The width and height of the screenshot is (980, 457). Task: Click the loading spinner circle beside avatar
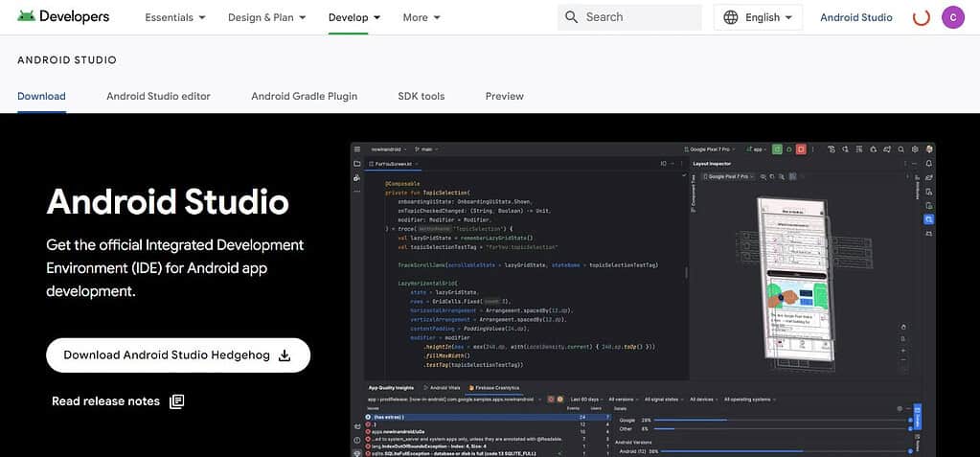point(922,17)
